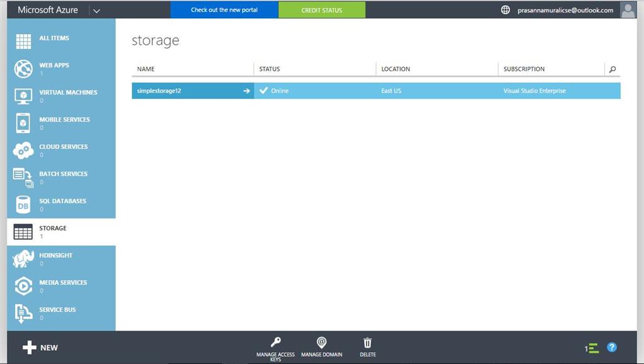This screenshot has width=644, height=364.
Task: Go to the MEDIA SERVICES sidebar label
Action: pos(64,282)
